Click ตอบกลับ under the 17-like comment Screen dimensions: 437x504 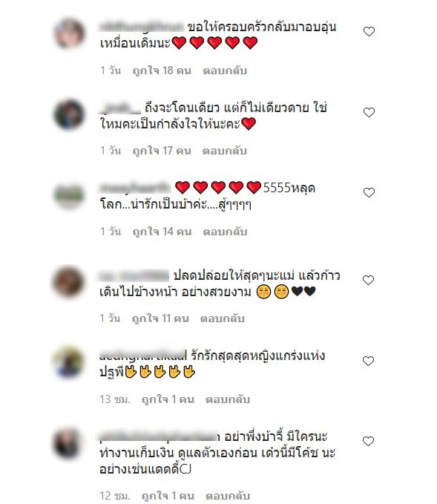(x=225, y=151)
